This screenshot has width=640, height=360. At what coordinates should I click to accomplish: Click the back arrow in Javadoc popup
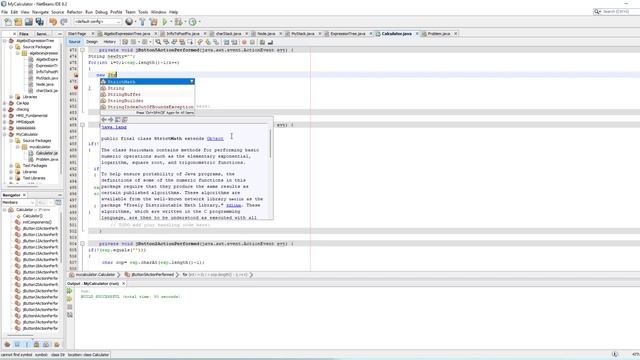104,120
